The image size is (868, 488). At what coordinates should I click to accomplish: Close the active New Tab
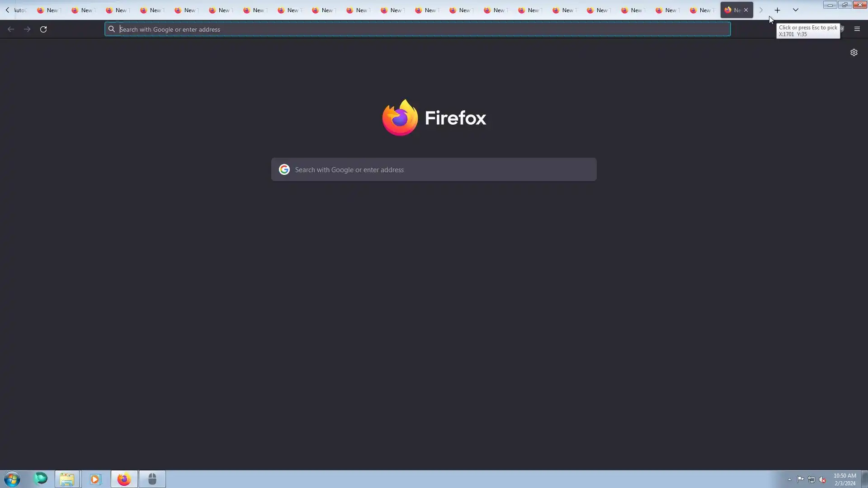point(746,10)
